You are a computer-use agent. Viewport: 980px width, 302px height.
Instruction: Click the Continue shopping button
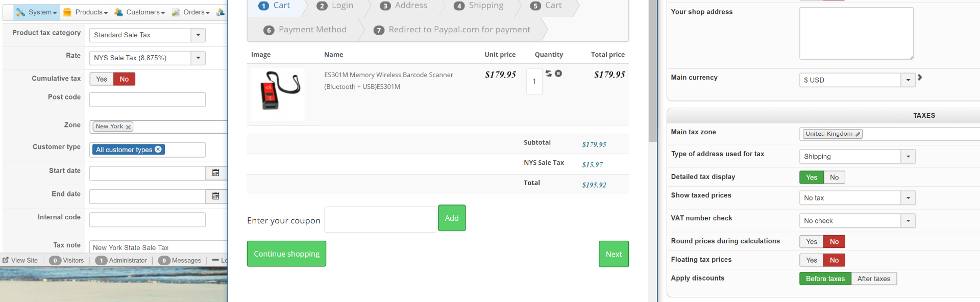click(286, 254)
